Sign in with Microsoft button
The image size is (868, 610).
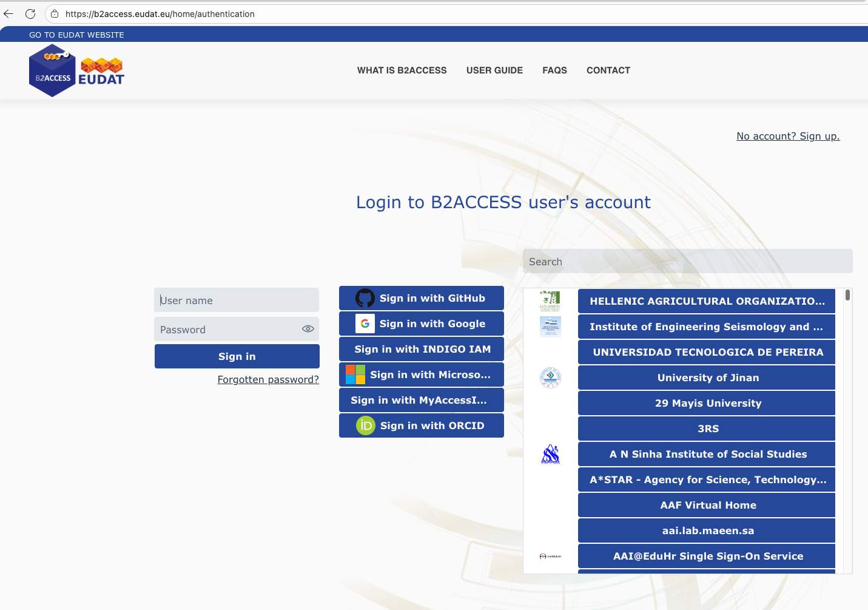422,374
